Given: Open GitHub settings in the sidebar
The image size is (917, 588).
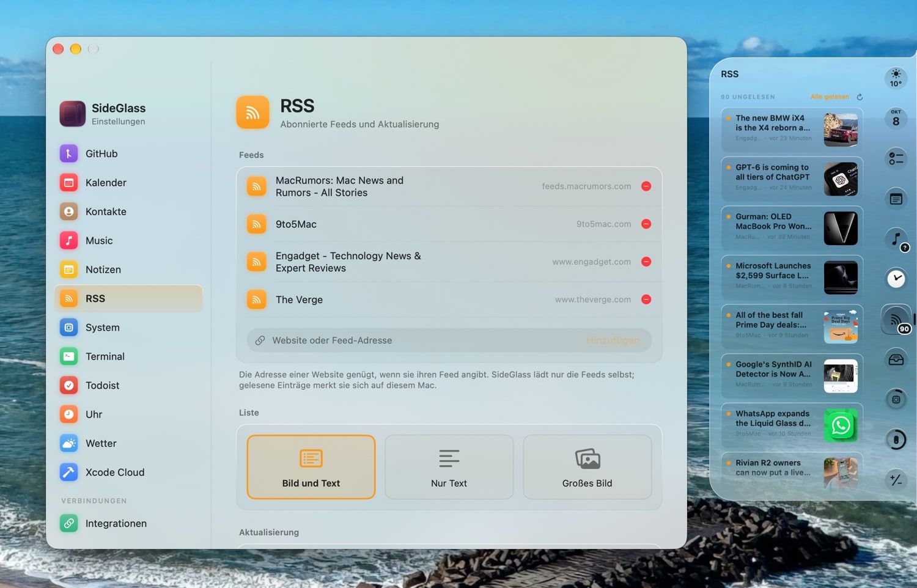Looking at the screenshot, I should 128,154.
